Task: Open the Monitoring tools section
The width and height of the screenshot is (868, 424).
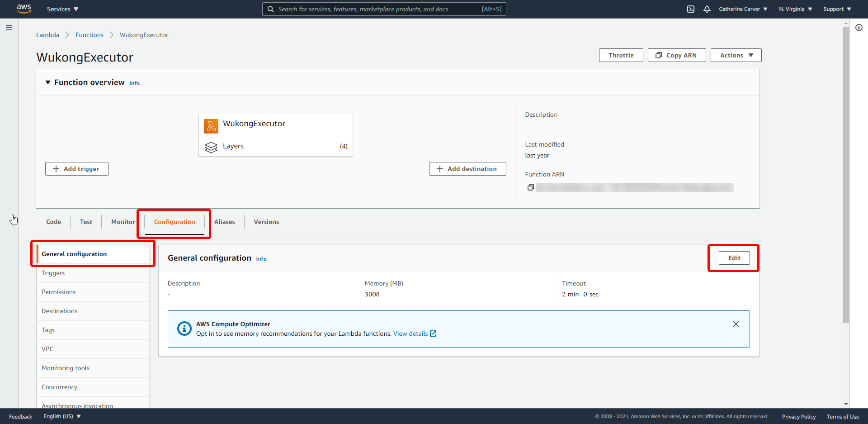Action: [93, 368]
